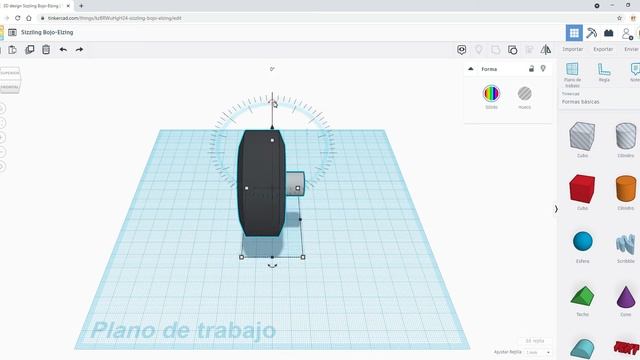Switch to Blocks pickaxe mode
This screenshot has height=360, width=640.
tap(591, 33)
